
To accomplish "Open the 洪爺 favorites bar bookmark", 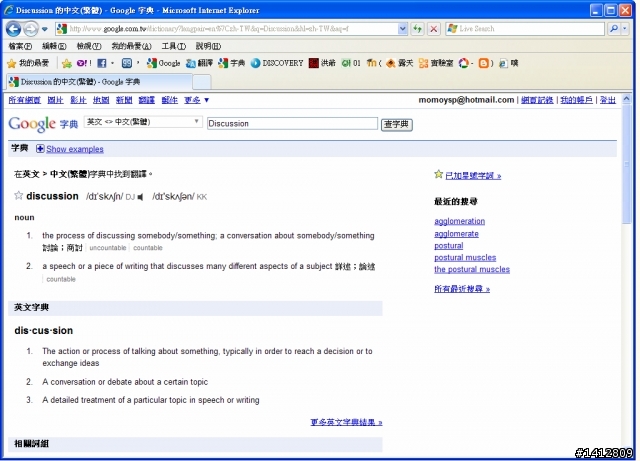I will pyautogui.click(x=322, y=63).
